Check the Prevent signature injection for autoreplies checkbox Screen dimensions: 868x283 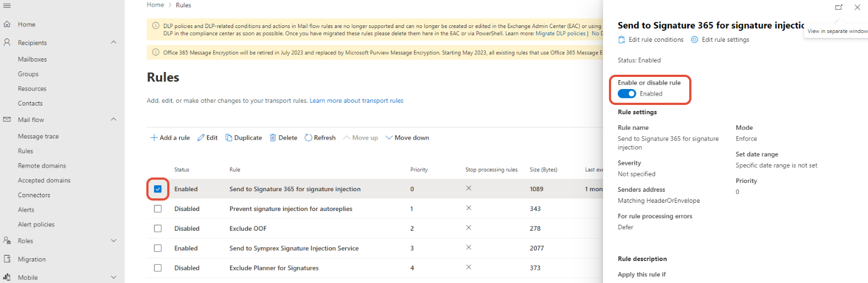coord(158,209)
